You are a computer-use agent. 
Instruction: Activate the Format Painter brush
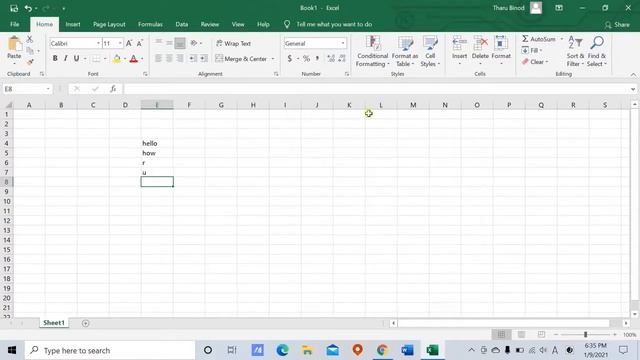30,62
